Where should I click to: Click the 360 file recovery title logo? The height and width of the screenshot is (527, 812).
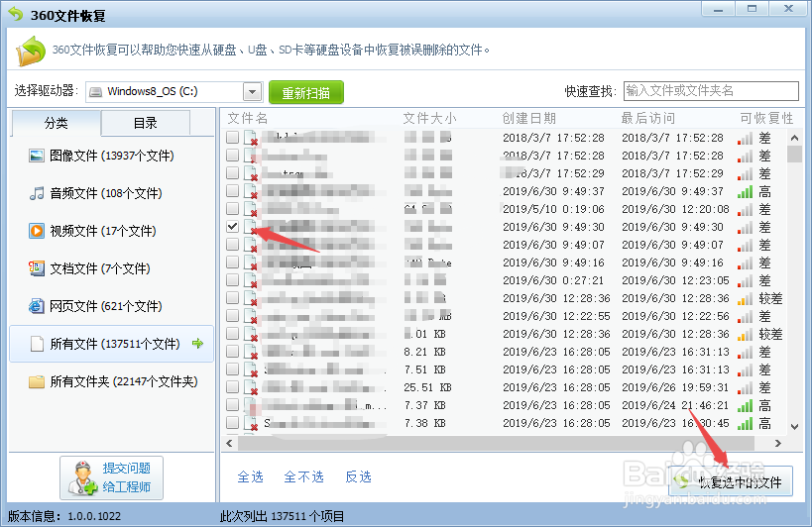(16, 14)
